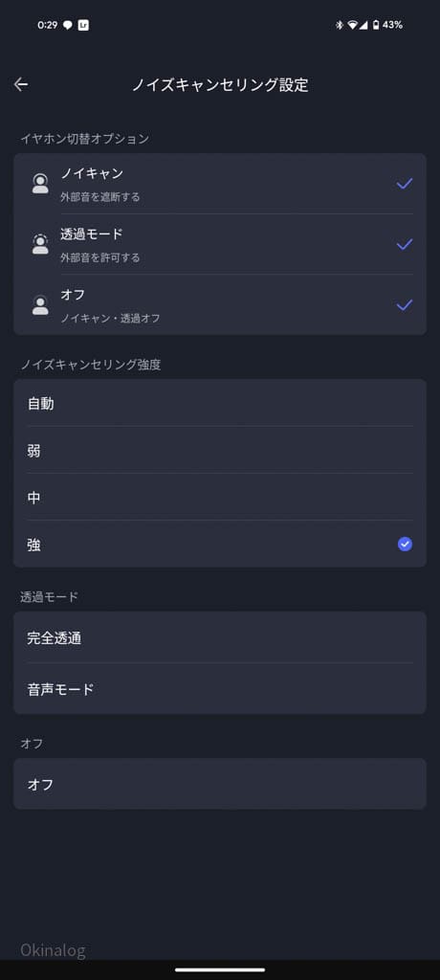Viewport: 440px width, 980px height.
Task: Click the selected 強 radio indicator
Action: (x=405, y=545)
